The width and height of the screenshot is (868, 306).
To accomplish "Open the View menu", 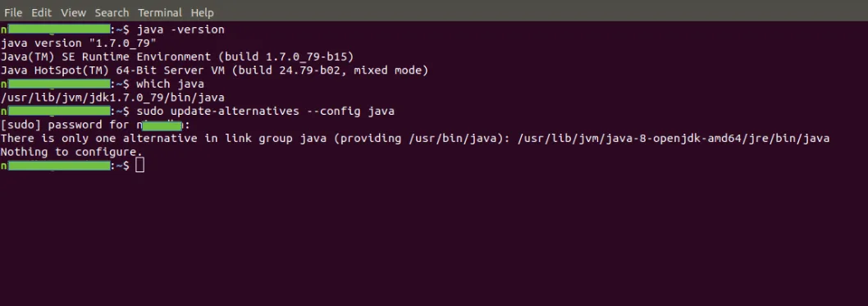I will tap(73, 12).
